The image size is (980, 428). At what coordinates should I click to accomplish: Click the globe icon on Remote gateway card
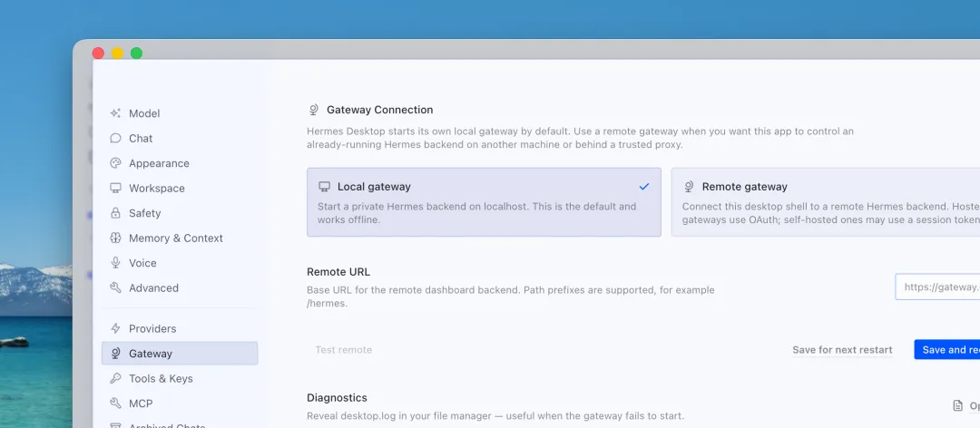tap(689, 187)
